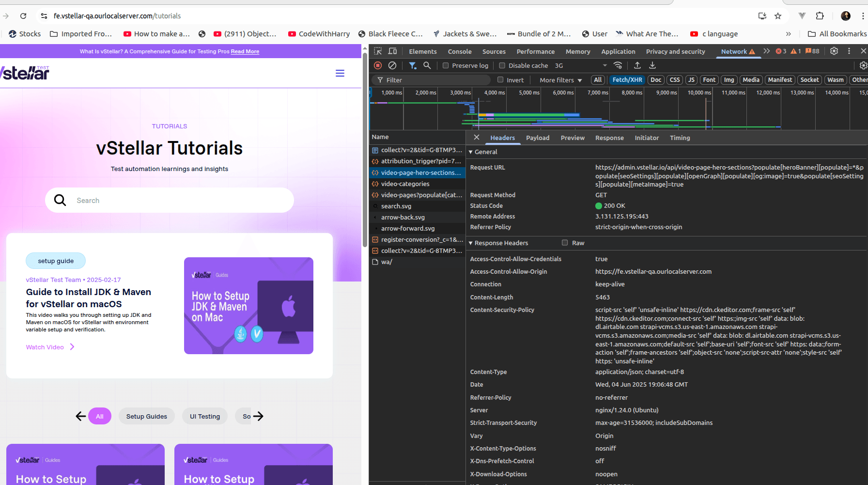Toggle the device toolbar icon in DevTools
The image size is (868, 485).
[393, 51]
